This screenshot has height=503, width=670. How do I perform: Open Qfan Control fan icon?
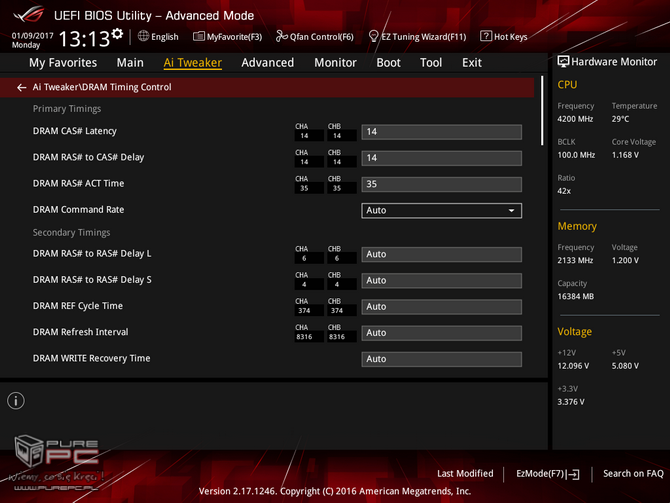(281, 37)
